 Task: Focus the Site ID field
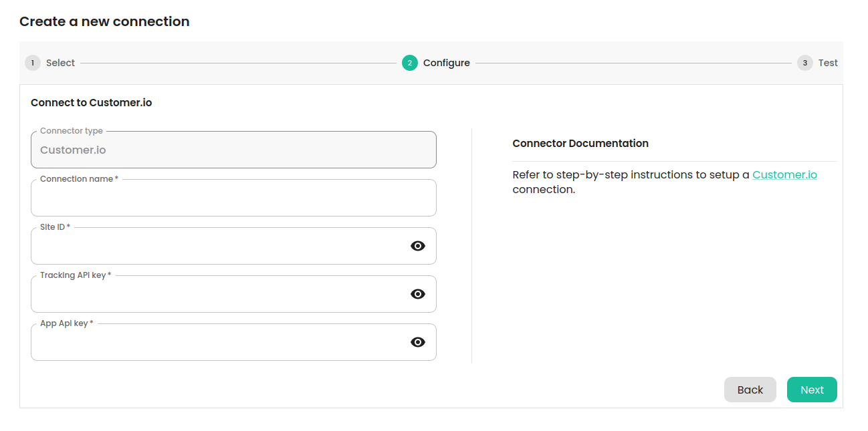(x=233, y=246)
